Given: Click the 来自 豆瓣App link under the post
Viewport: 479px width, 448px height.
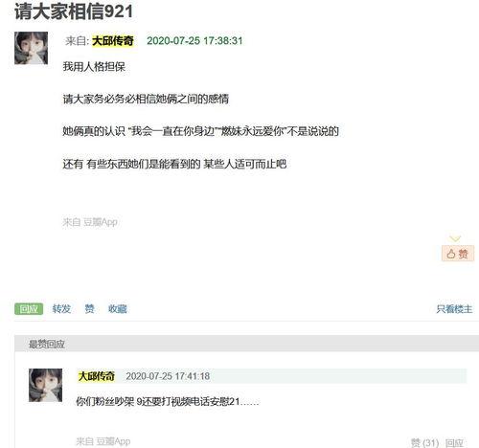Looking at the screenshot, I should (90, 222).
